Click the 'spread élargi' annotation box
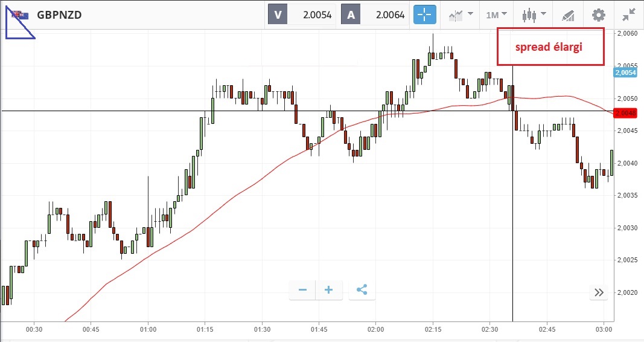 (x=550, y=47)
